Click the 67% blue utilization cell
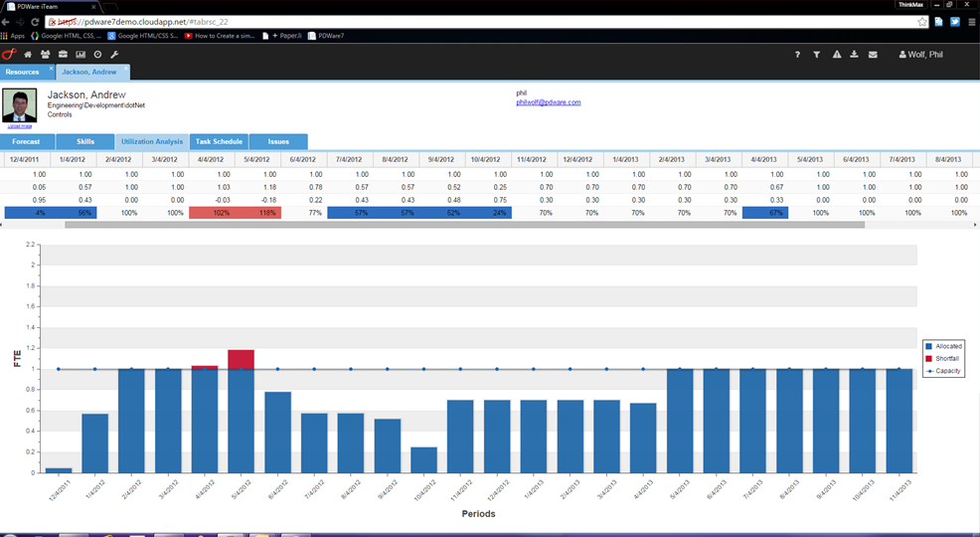 765,213
